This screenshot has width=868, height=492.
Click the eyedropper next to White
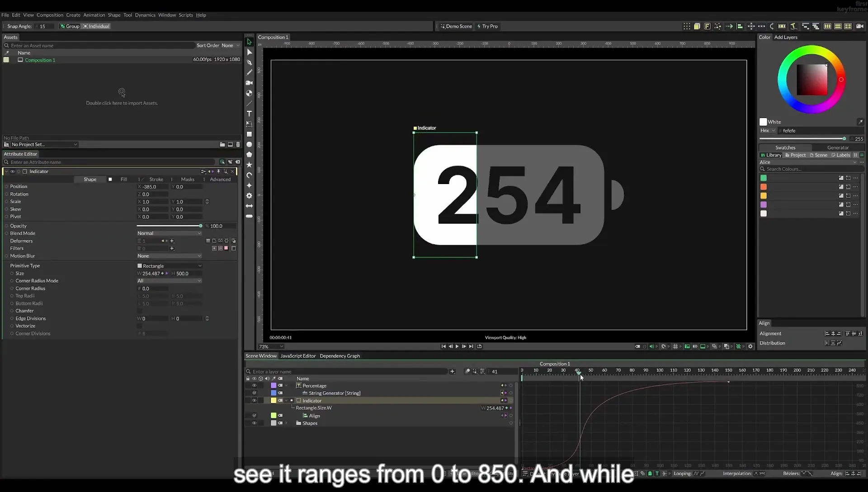coord(860,122)
